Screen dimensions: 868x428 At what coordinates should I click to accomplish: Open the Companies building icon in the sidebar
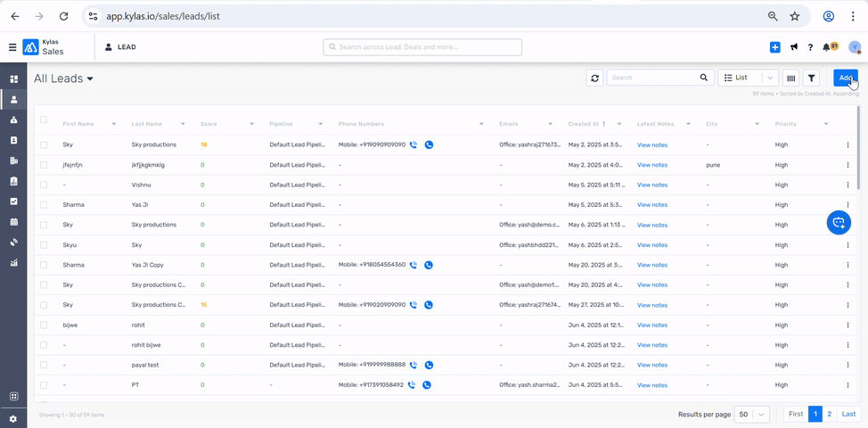pyautogui.click(x=14, y=160)
